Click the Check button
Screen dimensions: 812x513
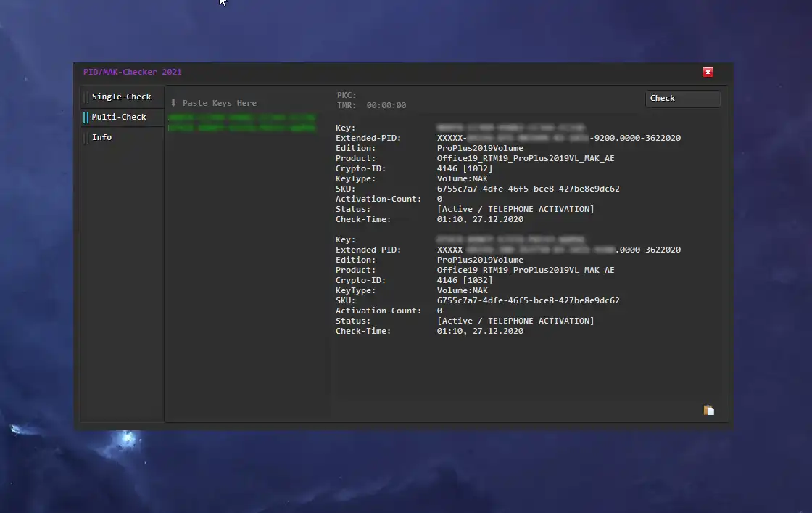(682, 99)
